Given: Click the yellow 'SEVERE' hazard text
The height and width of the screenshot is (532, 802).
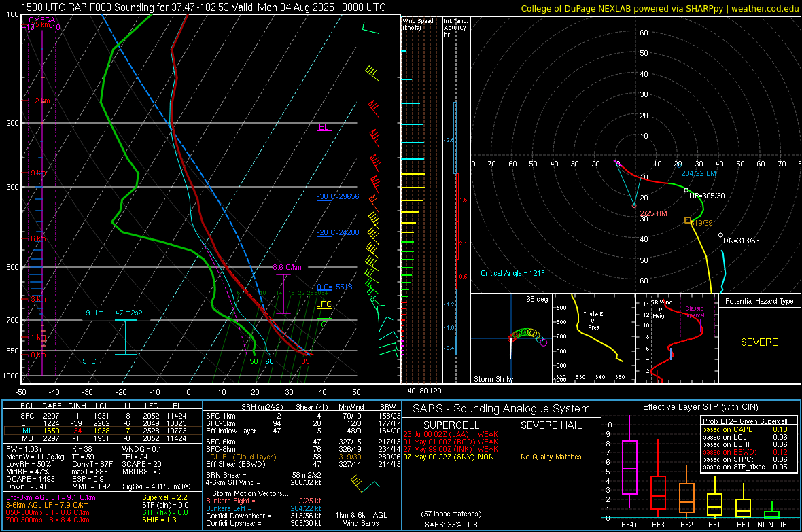Looking at the screenshot, I should (759, 342).
